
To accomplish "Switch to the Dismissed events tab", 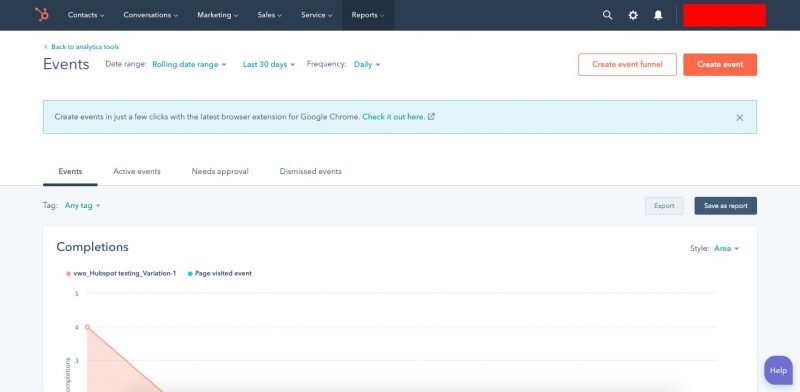I will (x=311, y=172).
